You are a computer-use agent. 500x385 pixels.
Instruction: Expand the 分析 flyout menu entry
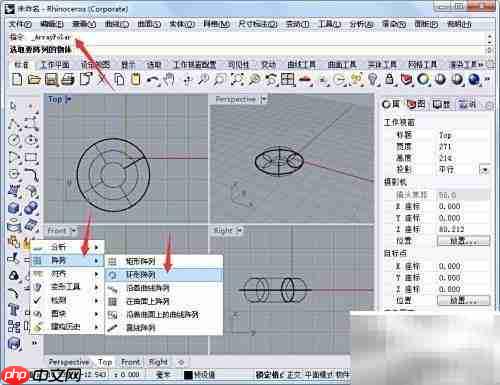67,247
